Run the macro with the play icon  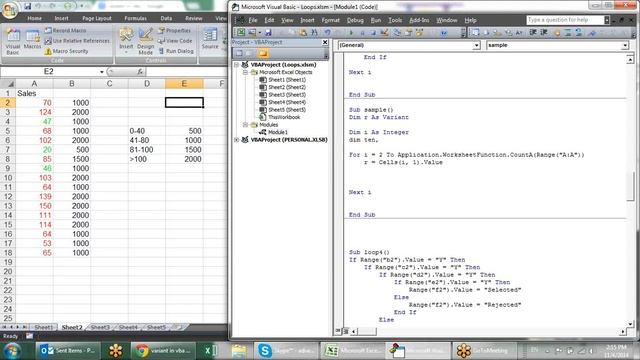coord(351,33)
